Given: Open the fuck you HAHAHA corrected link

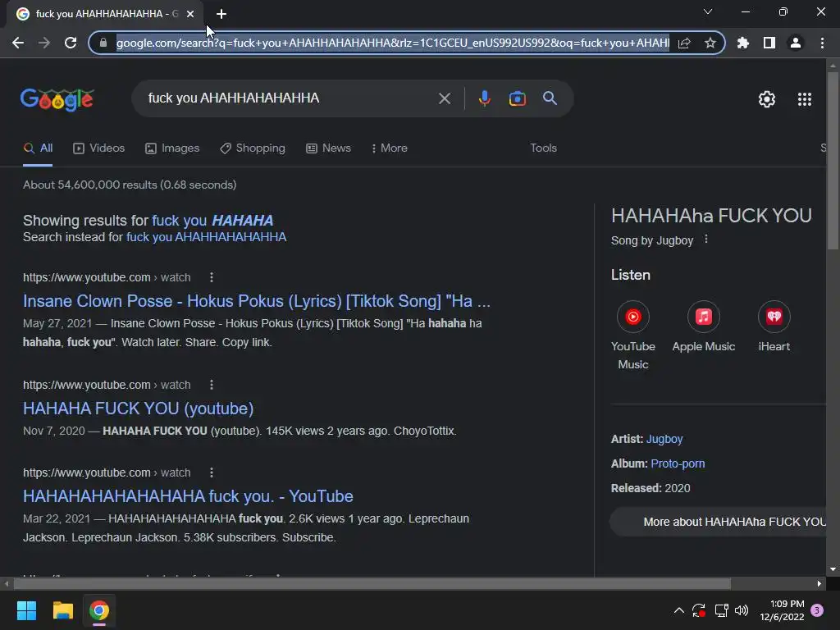Looking at the screenshot, I should pos(212,221).
